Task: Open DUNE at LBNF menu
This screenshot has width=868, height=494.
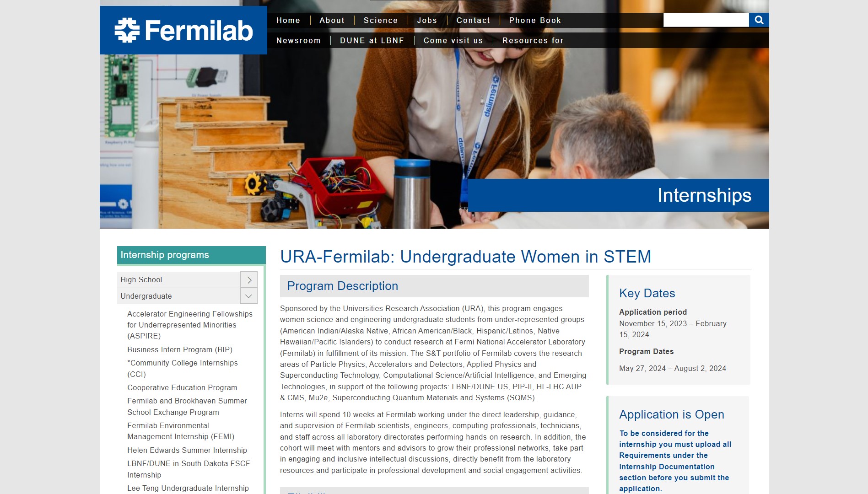Action: click(x=372, y=41)
